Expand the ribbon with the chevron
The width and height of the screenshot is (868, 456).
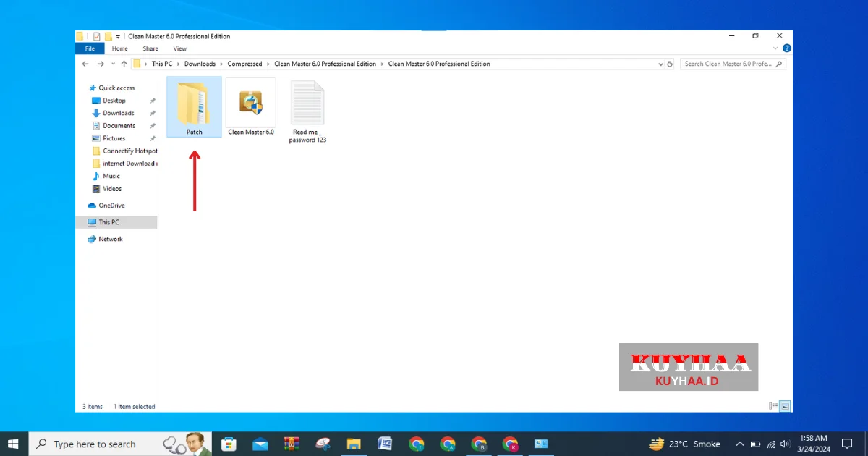(x=776, y=48)
